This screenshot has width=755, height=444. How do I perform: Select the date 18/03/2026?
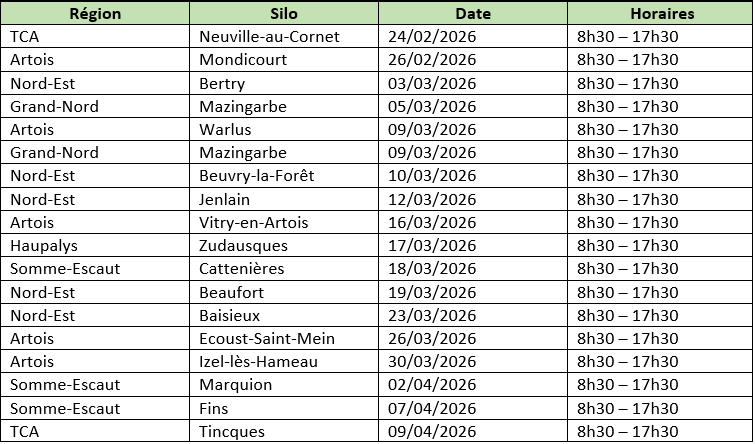click(x=430, y=269)
